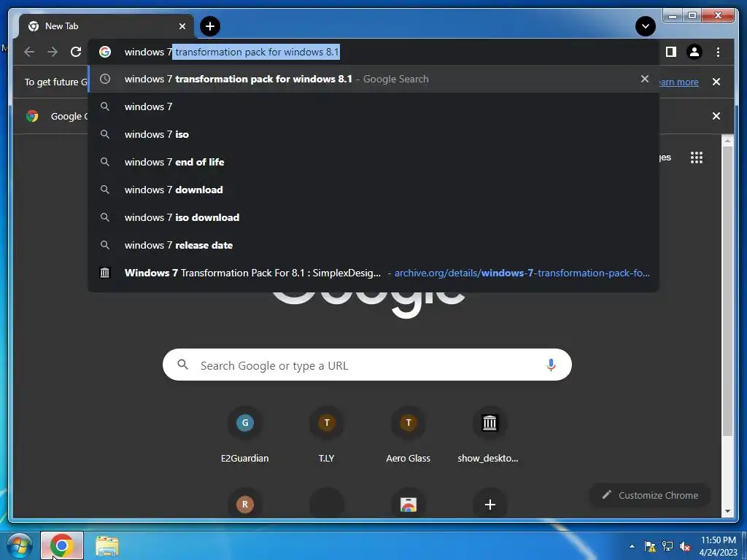Pick 'windows 7 end of life' suggestion
Viewport: 747px width, 560px height.
tap(373, 162)
